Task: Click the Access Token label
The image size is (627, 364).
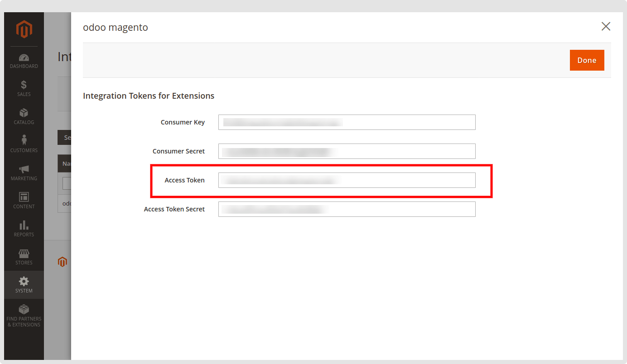Action: [185, 180]
